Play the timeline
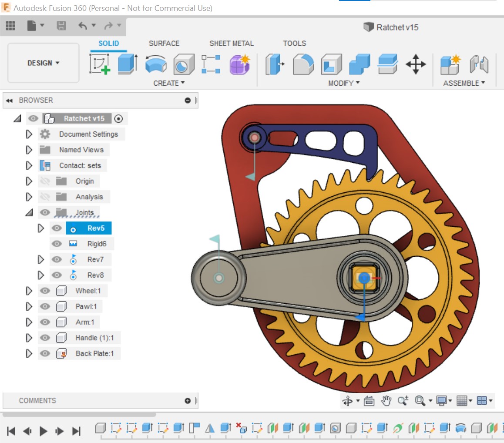Screen dimensions: 504x443 pyautogui.click(x=44, y=431)
